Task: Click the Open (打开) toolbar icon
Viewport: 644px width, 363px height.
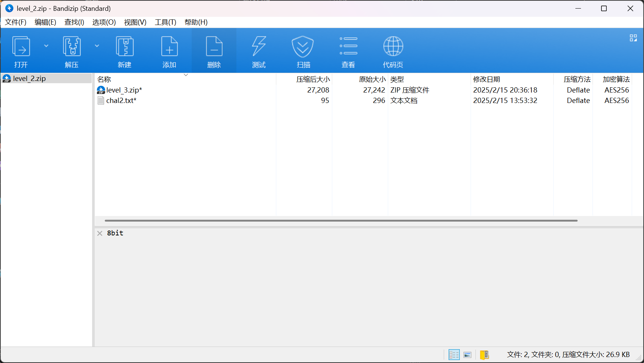Action: pos(21,46)
